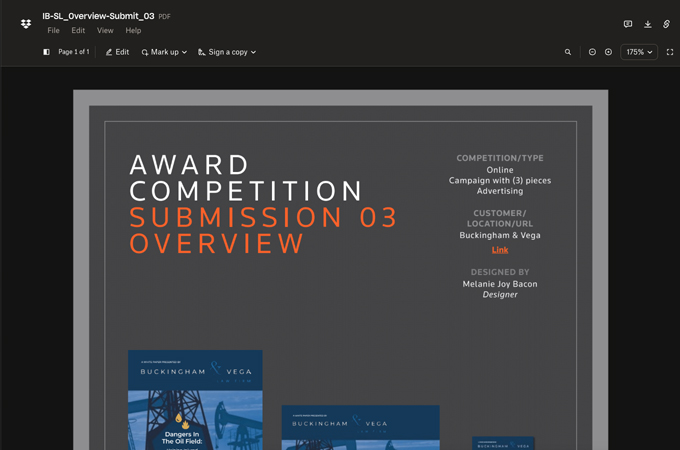Click the Campaign with (3) pieces text

tap(500, 180)
